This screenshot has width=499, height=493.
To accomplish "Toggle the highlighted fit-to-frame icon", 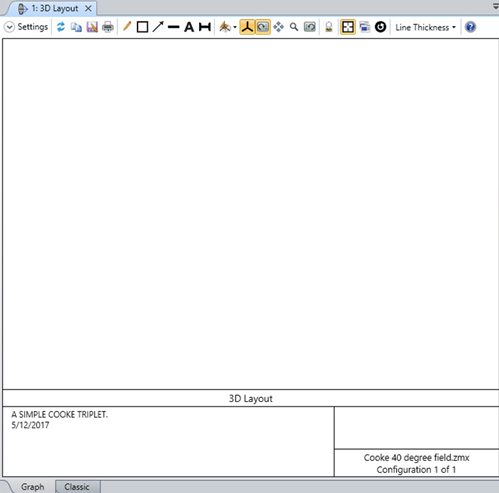I will (348, 27).
